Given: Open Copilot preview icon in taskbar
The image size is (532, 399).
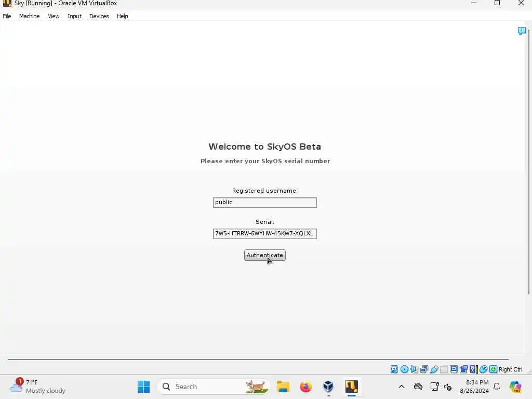Looking at the screenshot, I should pyautogui.click(x=515, y=387).
